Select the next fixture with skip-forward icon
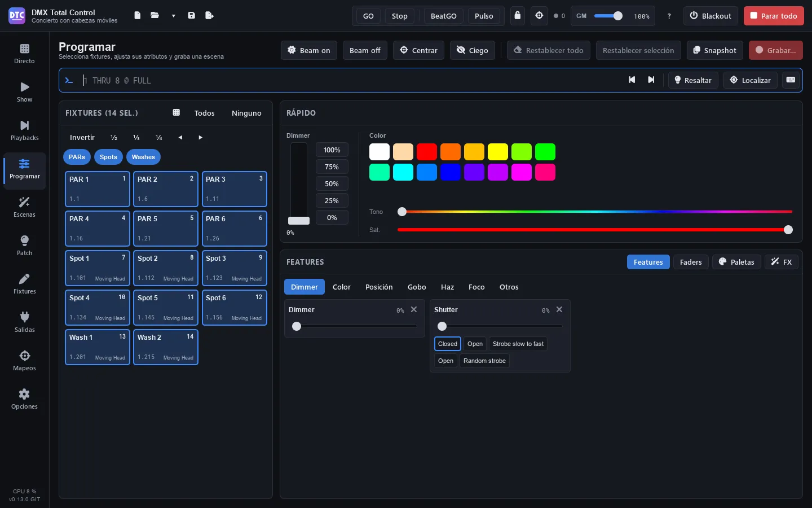Screen dimensions: 812x508 (651, 80)
